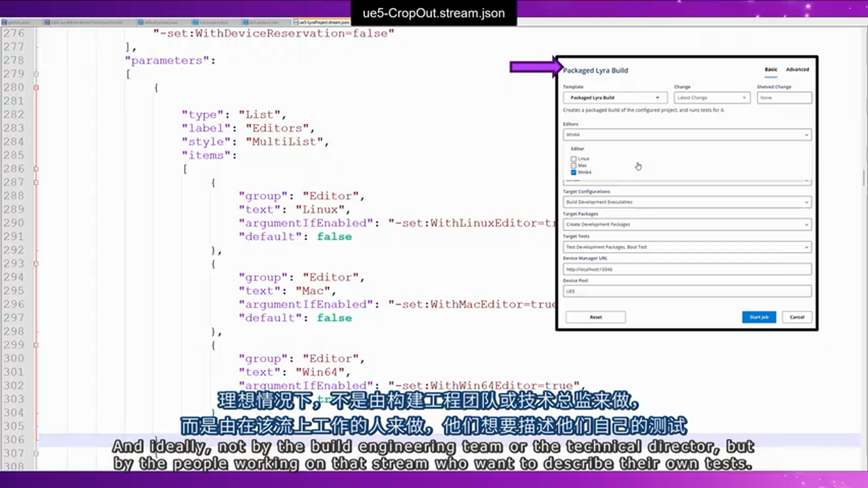Enable the Linux editor checkbox
Viewport: 868px width, 488px height.
(574, 159)
